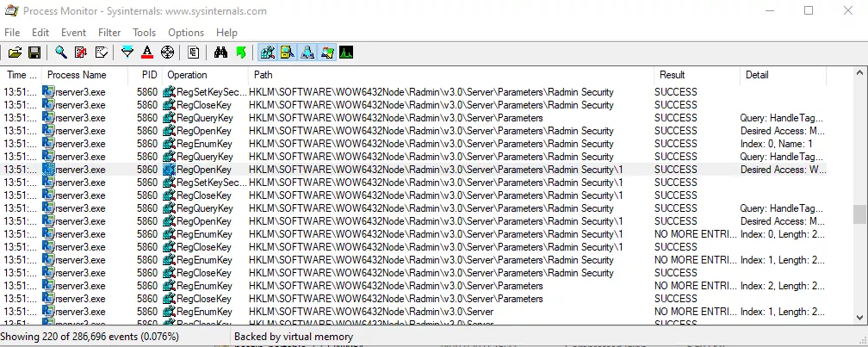Select the RegEnumKey operation with path ending v3.0\Server
This screenshot has width=868, height=347.
click(x=205, y=312)
